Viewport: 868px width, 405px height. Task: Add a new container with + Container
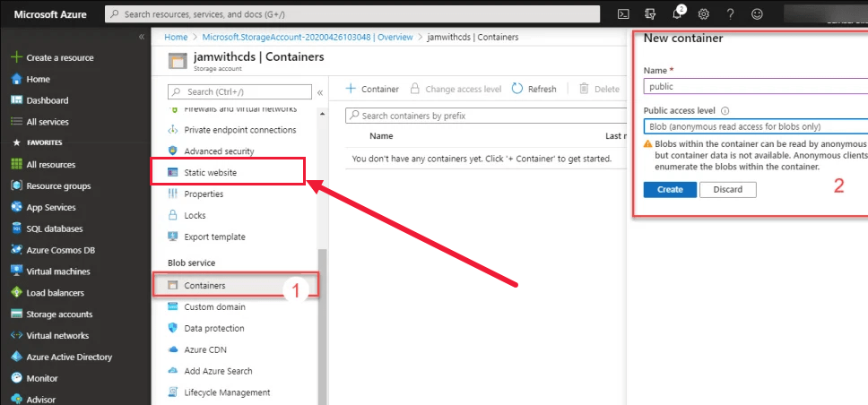pos(372,89)
